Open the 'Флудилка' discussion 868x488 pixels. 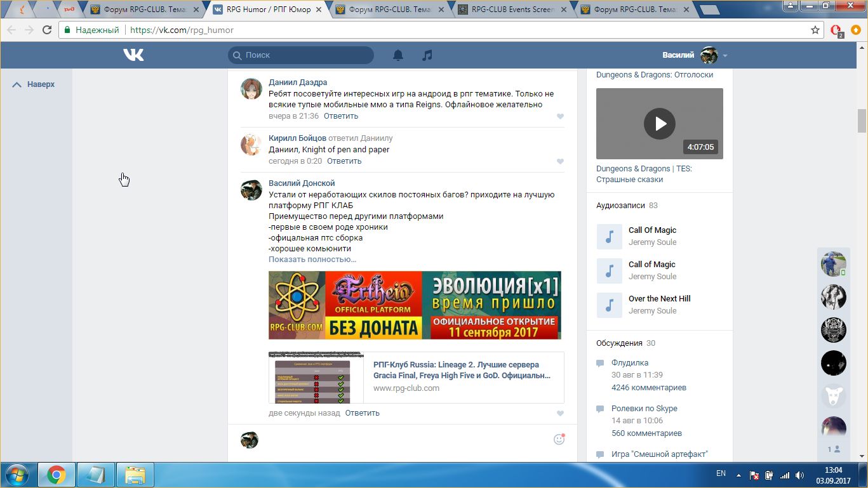(630, 362)
